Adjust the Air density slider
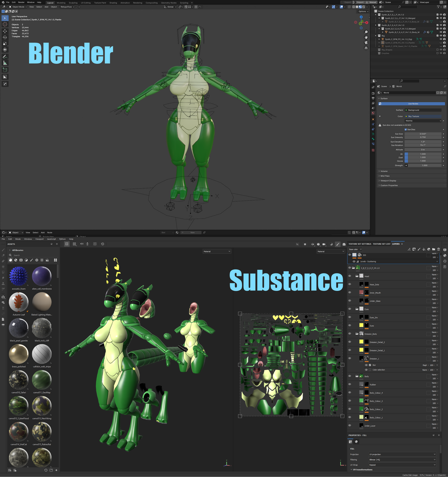The width and height of the screenshot is (448, 477). (423, 154)
